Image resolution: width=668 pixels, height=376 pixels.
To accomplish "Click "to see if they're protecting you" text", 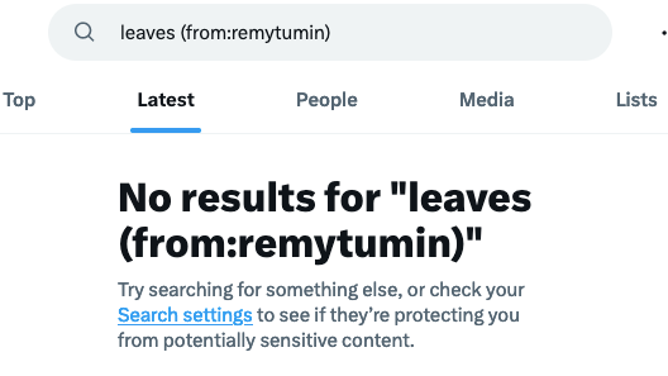I will pos(388,316).
